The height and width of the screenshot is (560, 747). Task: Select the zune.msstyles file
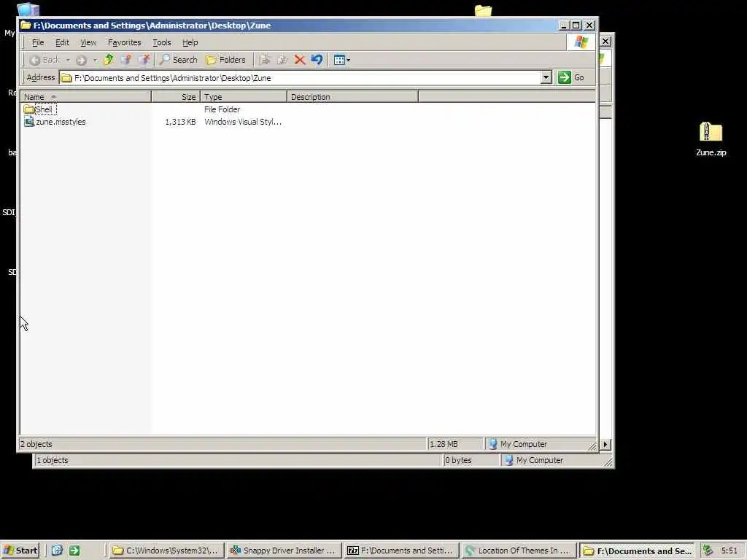[55, 122]
